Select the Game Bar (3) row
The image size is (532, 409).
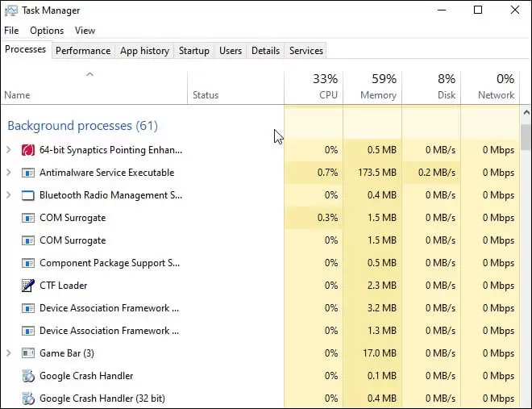click(x=260, y=353)
